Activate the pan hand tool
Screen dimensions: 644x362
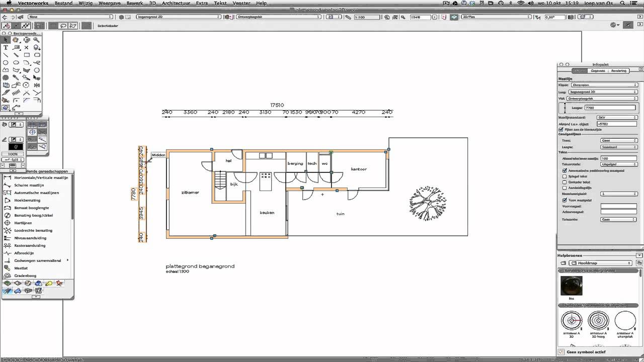[x=16, y=40]
